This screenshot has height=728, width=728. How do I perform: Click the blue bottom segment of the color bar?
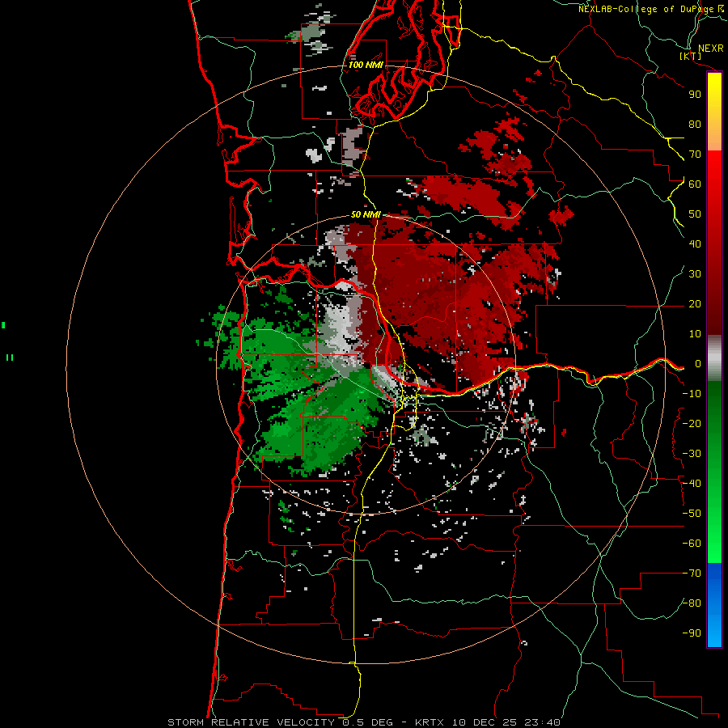coord(714,604)
